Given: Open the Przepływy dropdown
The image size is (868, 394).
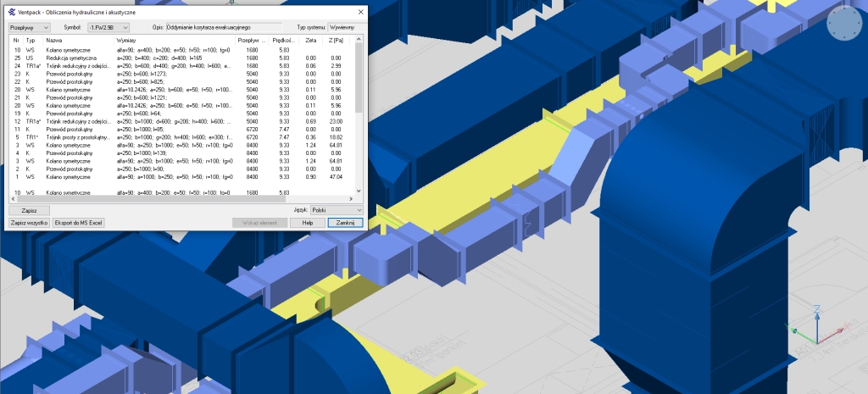Looking at the screenshot, I should tap(29, 28).
